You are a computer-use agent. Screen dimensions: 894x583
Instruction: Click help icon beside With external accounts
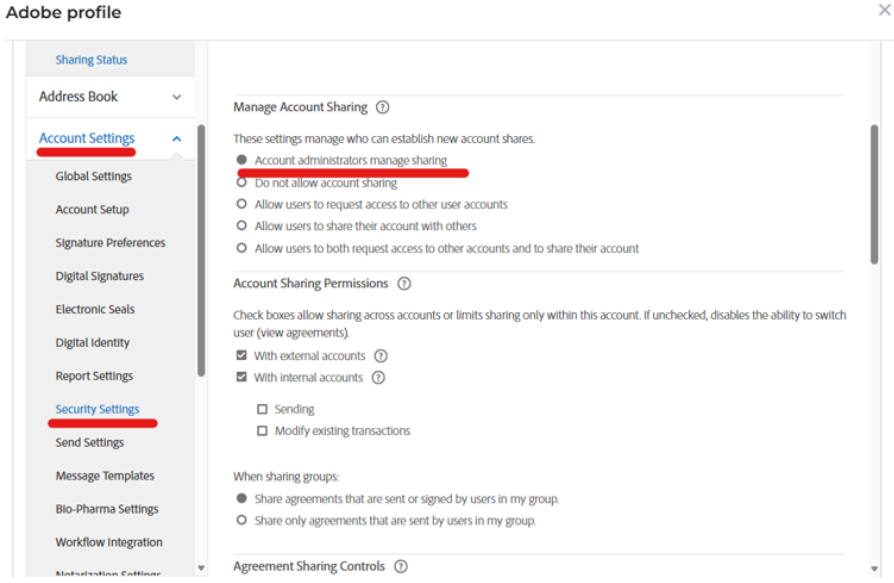380,356
